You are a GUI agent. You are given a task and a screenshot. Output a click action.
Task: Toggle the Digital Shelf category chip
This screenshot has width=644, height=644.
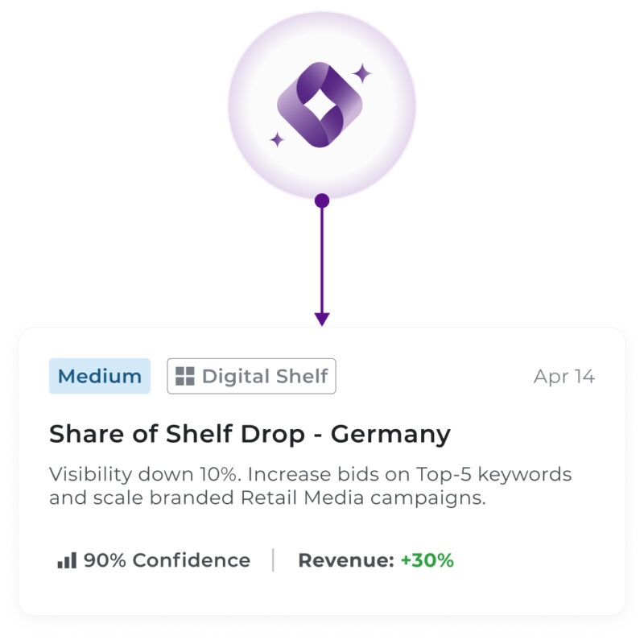tap(251, 376)
